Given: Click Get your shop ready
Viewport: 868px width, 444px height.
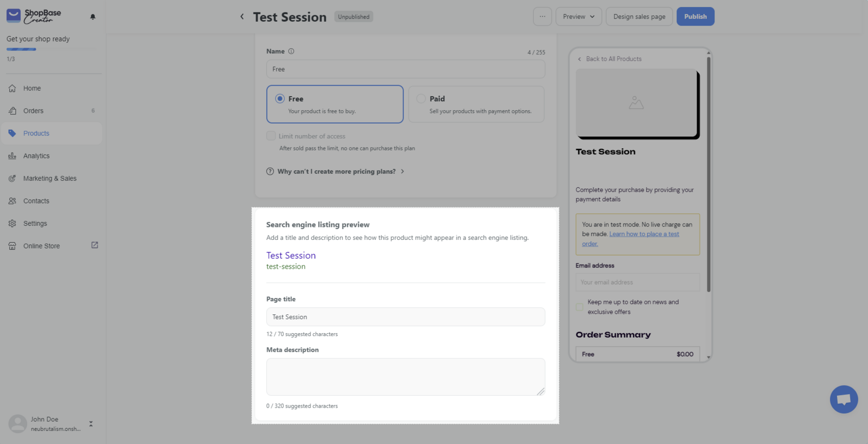Looking at the screenshot, I should pos(38,39).
